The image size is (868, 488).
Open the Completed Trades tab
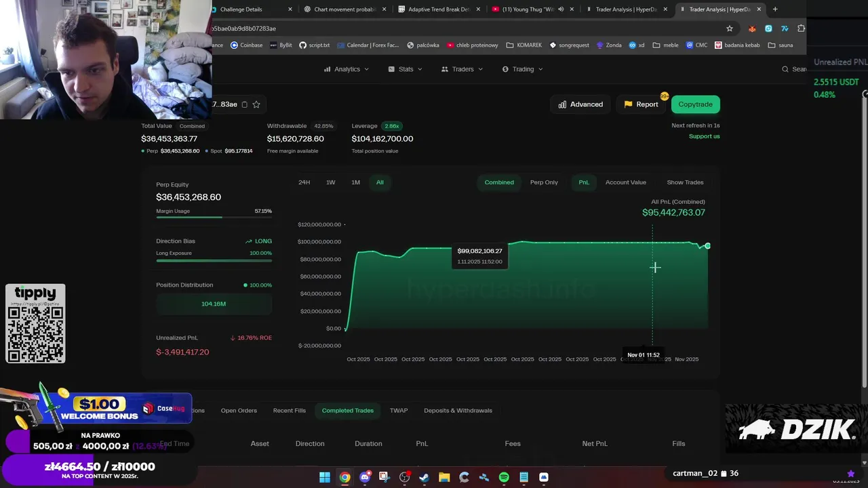[348, 411]
